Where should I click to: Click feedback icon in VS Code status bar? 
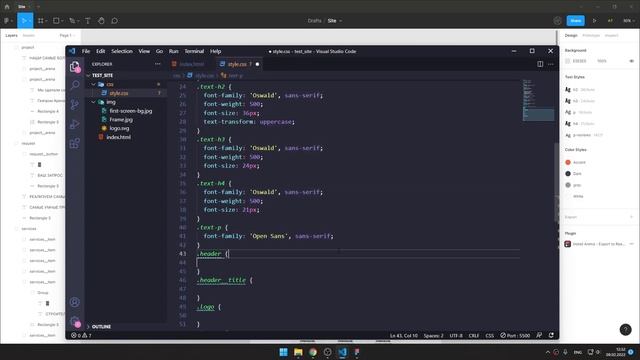539,335
